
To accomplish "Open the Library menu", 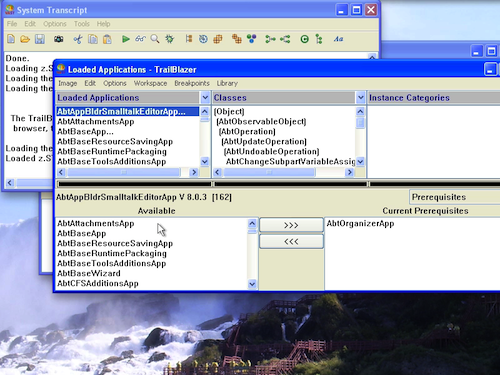I will [x=227, y=83].
